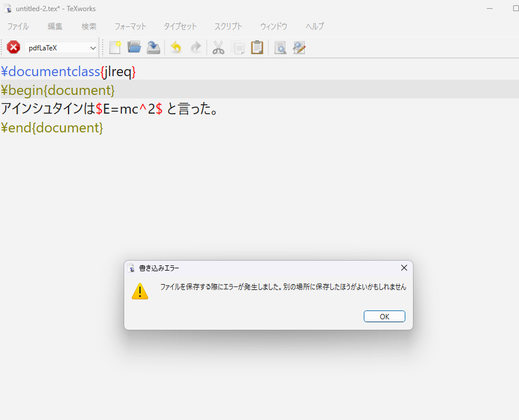The height and width of the screenshot is (420, 519).
Task: Click the Redo arrow icon
Action: pos(195,47)
